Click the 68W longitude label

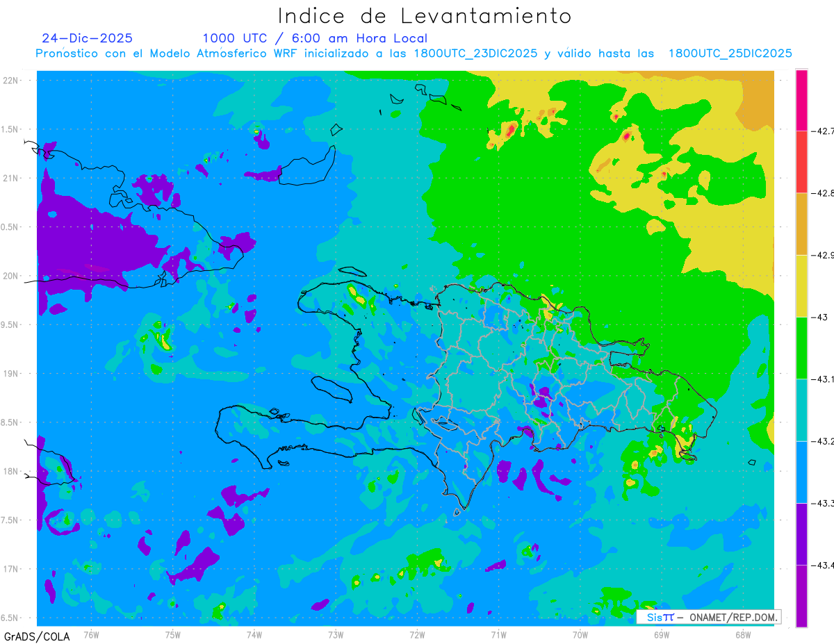click(x=743, y=635)
